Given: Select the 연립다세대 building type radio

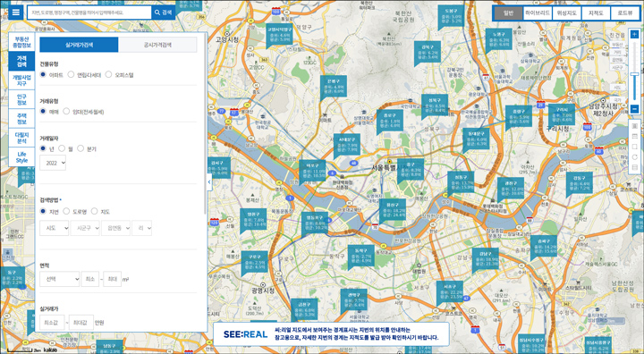Looking at the screenshot, I should [x=71, y=74].
